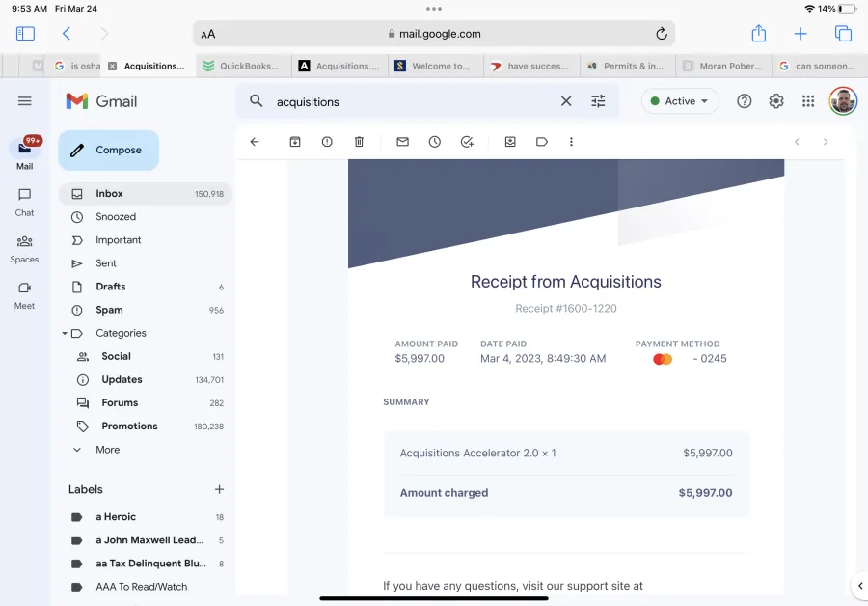Open the Sent folder

pos(146,263)
